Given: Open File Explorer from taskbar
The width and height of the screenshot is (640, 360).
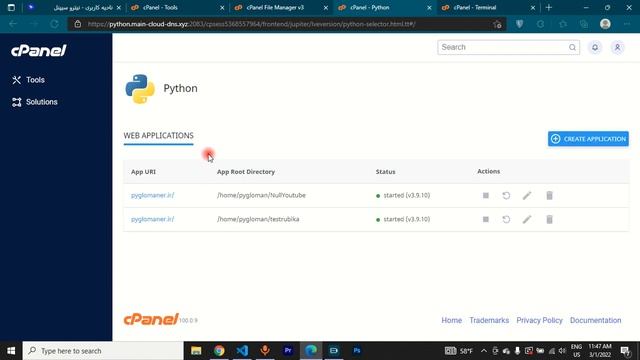Looking at the screenshot, I should pyautogui.click(x=196, y=351).
